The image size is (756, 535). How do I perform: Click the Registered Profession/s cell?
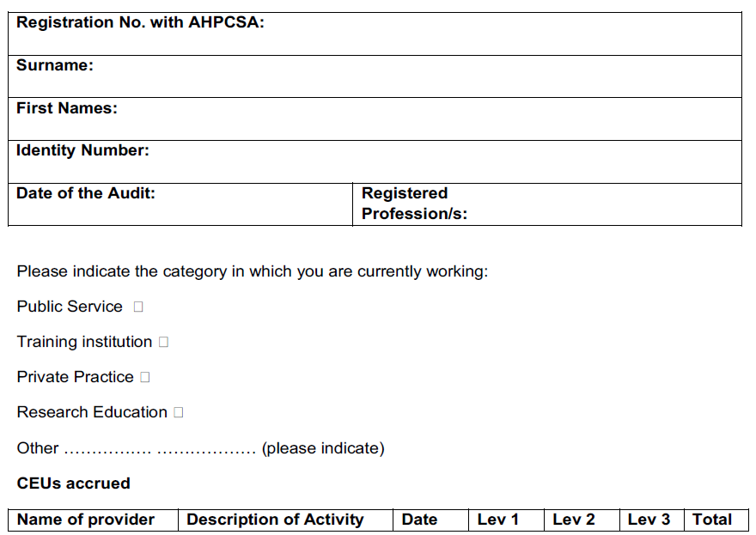pyautogui.click(x=547, y=204)
